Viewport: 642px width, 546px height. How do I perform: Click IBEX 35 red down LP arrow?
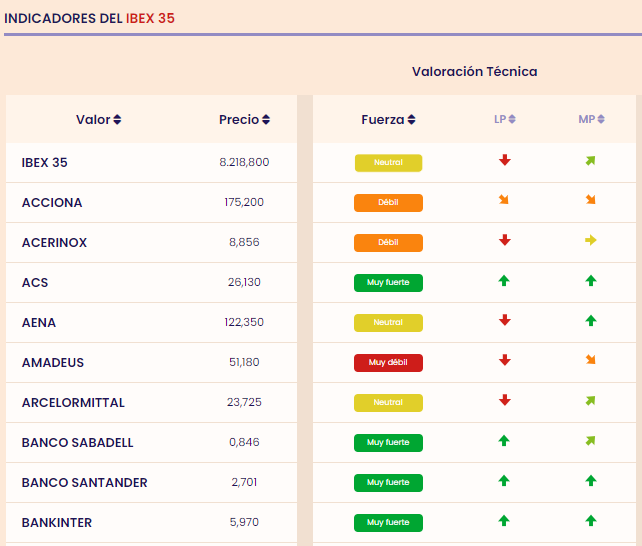(505, 161)
